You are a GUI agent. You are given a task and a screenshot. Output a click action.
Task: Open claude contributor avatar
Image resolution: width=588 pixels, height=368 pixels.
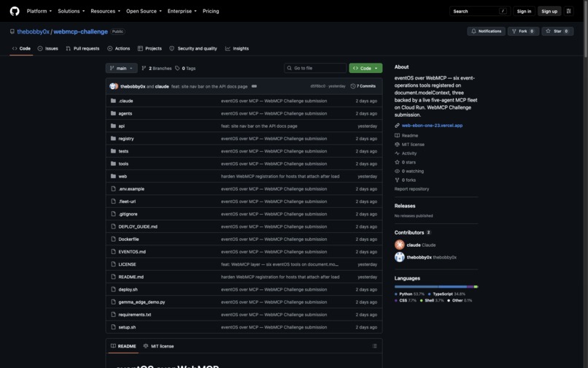pyautogui.click(x=399, y=245)
